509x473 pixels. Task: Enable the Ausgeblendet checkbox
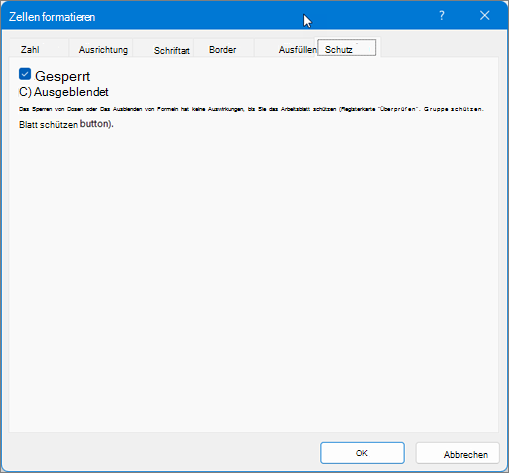(25, 92)
